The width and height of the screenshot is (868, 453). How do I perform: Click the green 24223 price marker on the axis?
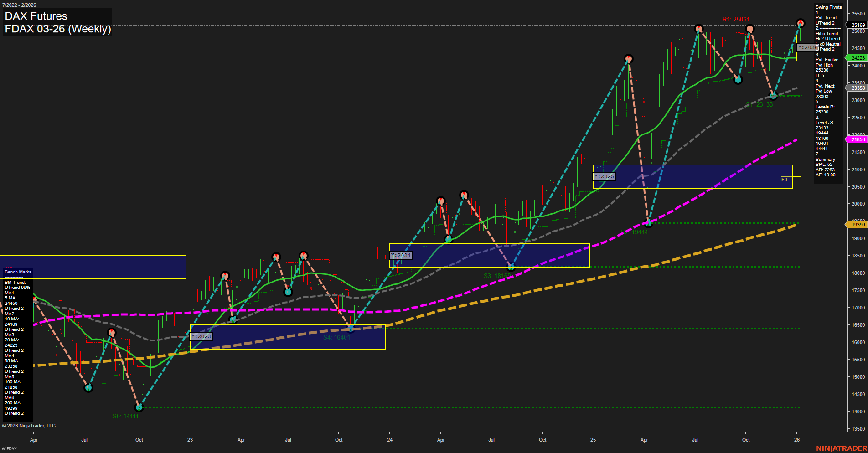(856, 58)
